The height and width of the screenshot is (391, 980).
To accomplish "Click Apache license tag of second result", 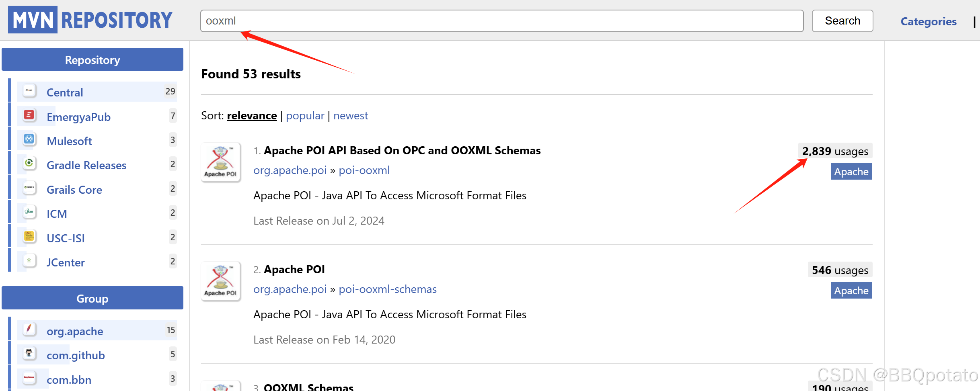I will click(x=851, y=291).
